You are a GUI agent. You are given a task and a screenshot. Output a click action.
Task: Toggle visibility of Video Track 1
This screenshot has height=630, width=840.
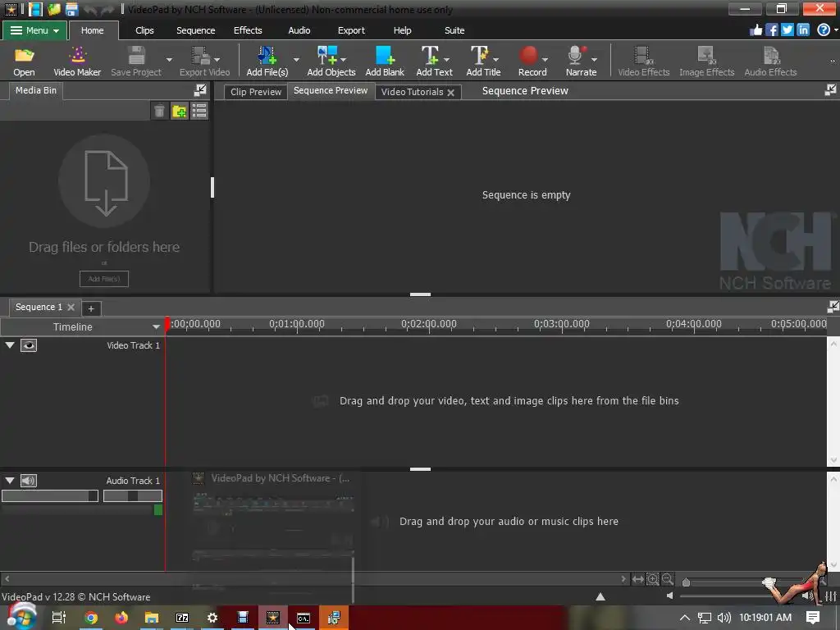point(29,345)
